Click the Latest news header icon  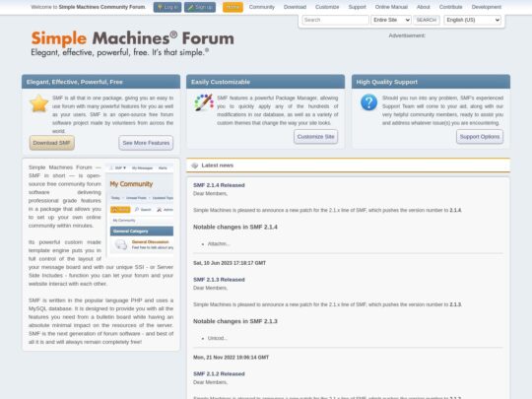pos(195,166)
